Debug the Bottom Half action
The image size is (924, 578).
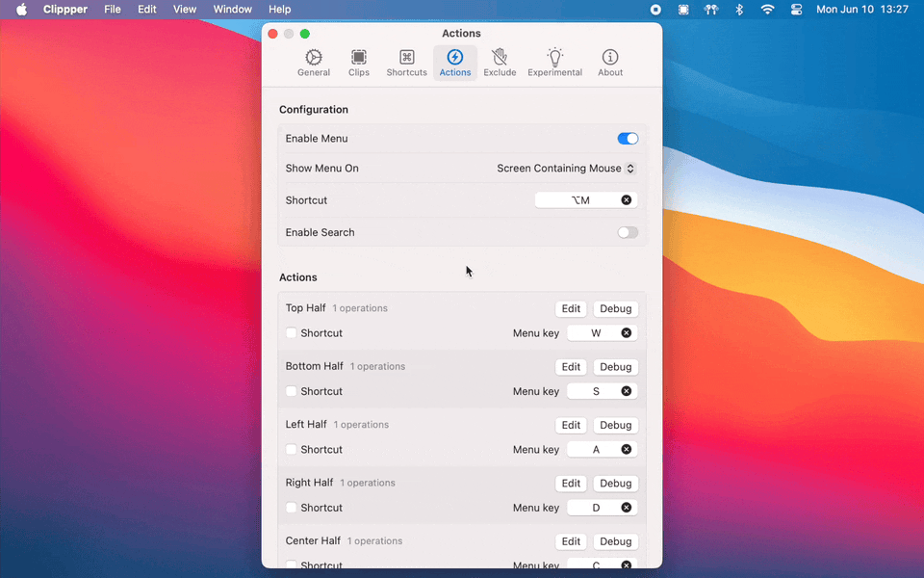click(615, 367)
